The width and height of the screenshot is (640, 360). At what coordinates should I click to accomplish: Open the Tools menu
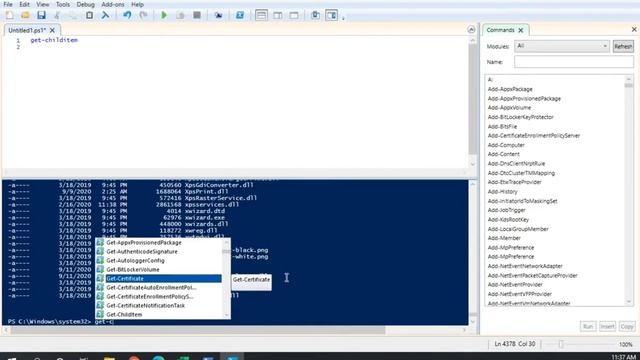(62, 4)
